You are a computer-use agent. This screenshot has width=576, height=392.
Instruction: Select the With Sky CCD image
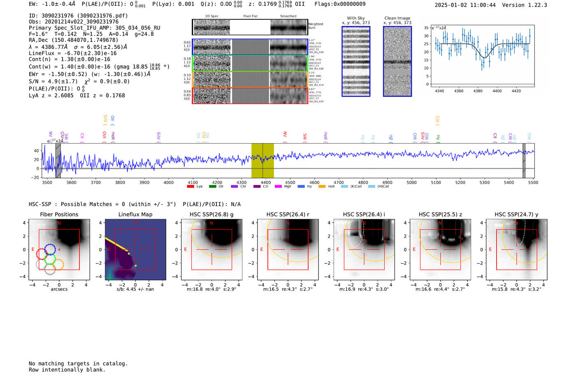pyautogui.click(x=356, y=61)
